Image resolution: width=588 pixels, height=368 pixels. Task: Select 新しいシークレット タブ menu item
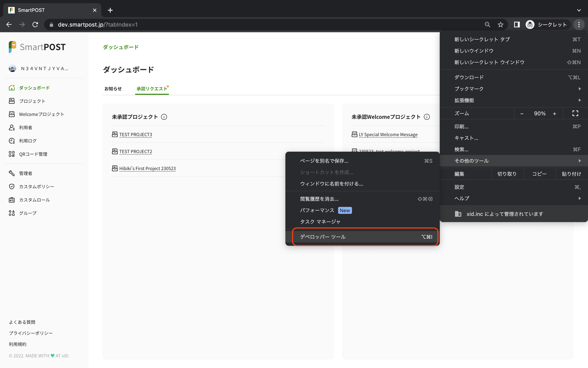point(514,39)
